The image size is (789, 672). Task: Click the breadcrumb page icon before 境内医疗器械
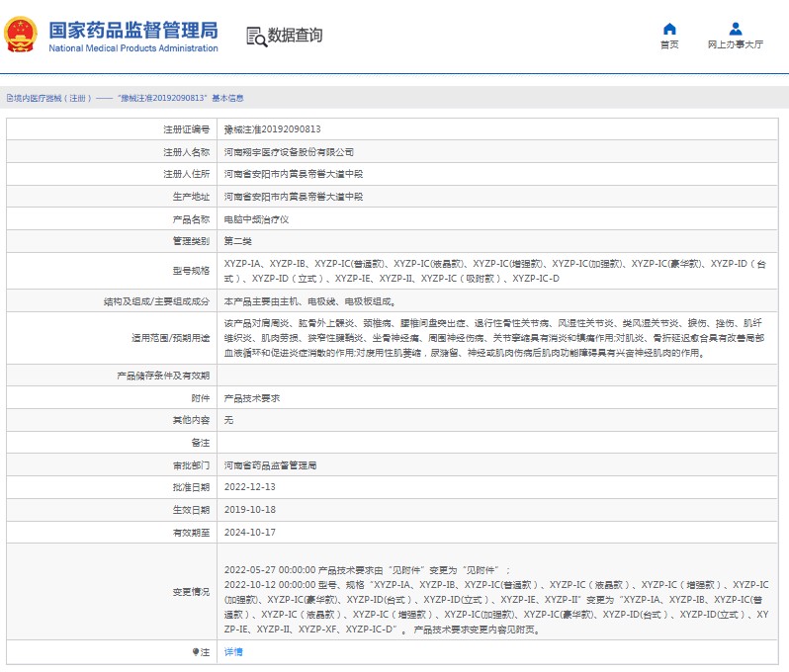(x=10, y=98)
